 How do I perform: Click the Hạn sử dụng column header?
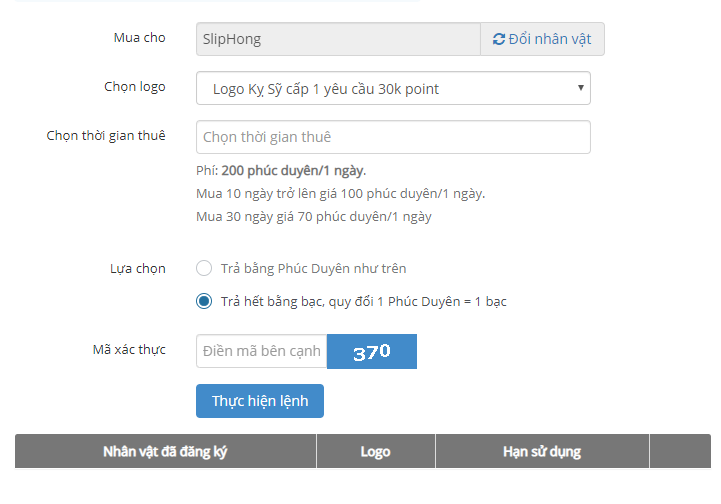[541, 452]
